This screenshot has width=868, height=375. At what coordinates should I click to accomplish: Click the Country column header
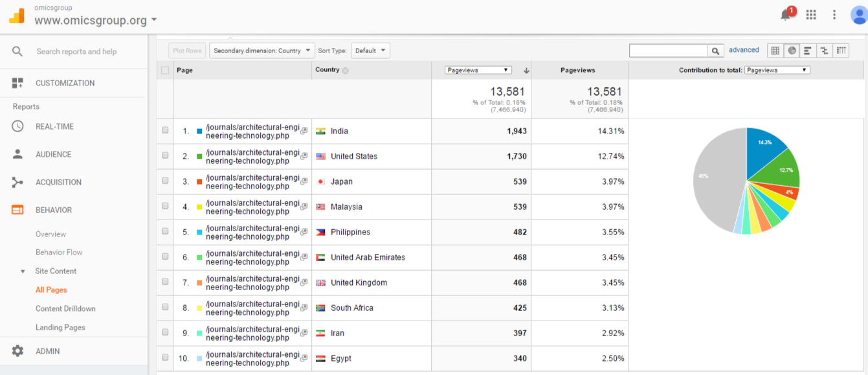click(327, 70)
